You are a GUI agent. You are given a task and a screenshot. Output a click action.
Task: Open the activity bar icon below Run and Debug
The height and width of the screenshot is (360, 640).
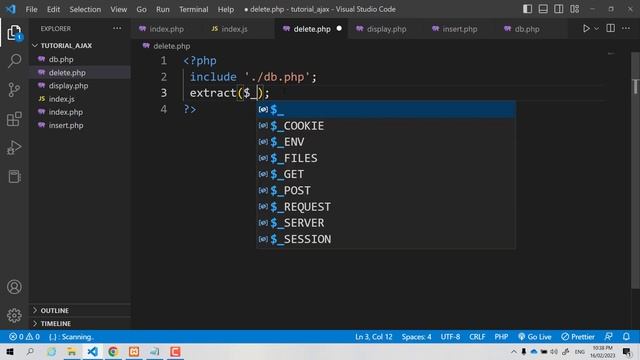(x=14, y=177)
